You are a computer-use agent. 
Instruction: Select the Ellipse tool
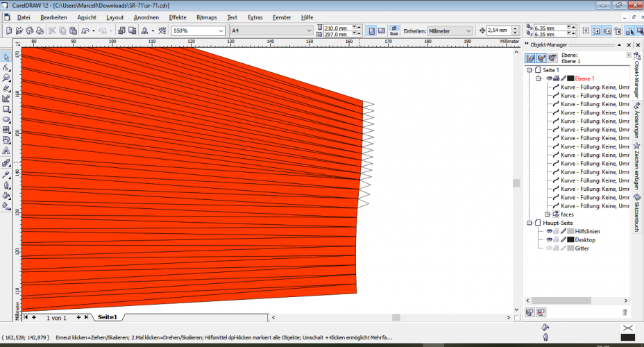[6, 119]
